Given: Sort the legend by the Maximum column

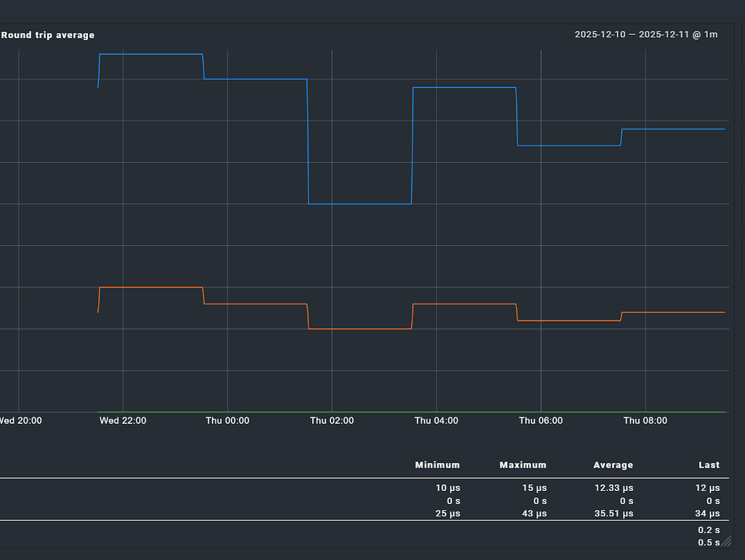Looking at the screenshot, I should click(x=522, y=465).
